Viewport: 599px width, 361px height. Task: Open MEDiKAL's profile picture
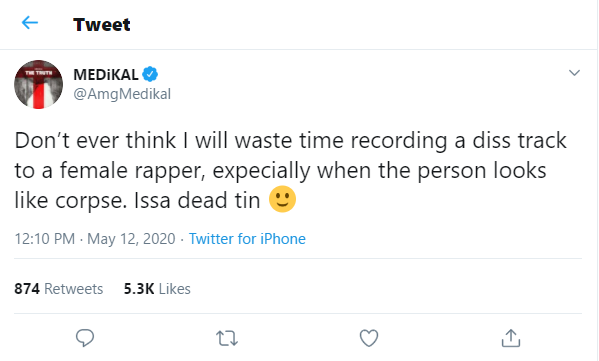coord(39,84)
